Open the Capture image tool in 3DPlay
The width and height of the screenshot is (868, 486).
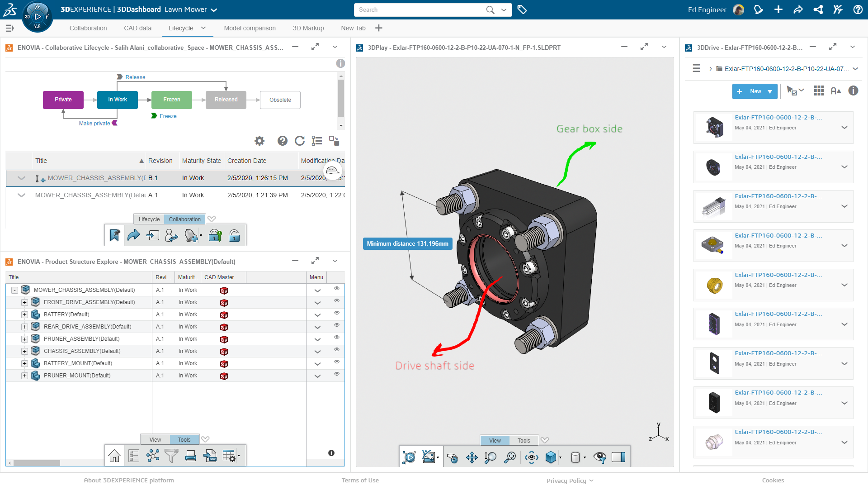click(x=428, y=457)
